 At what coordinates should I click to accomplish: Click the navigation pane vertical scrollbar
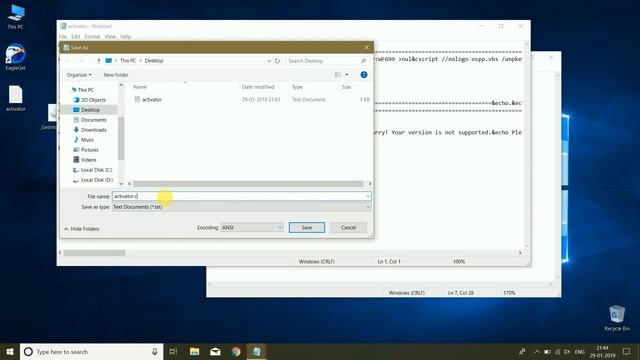pos(121,138)
